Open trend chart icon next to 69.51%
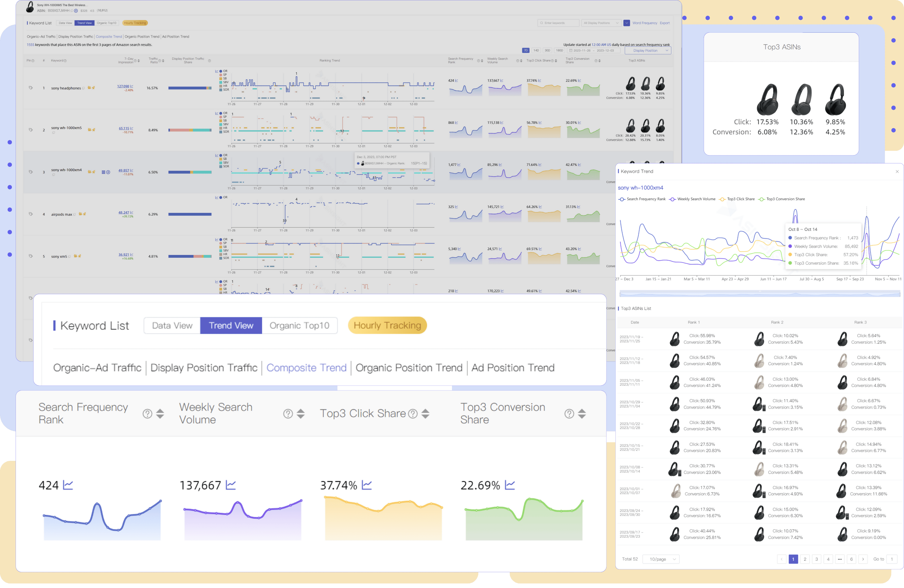Viewport: 904px width, 588px height. tap(540, 249)
